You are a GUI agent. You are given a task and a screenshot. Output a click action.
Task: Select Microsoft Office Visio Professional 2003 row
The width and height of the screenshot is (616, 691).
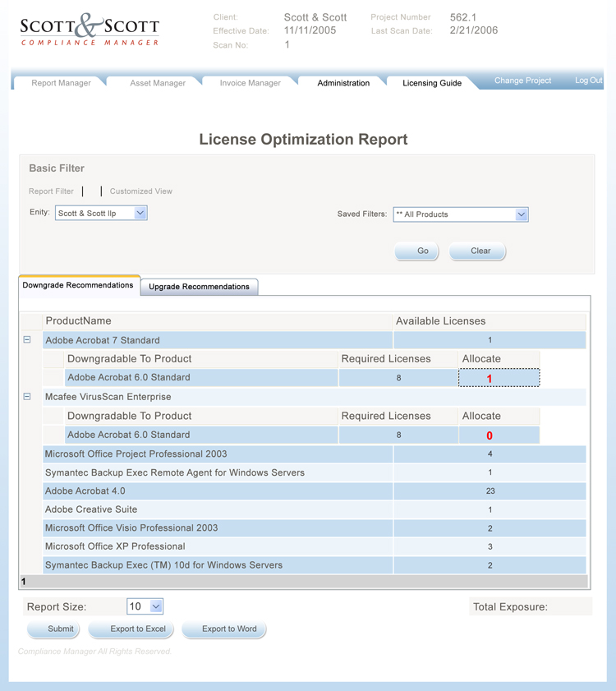point(315,528)
